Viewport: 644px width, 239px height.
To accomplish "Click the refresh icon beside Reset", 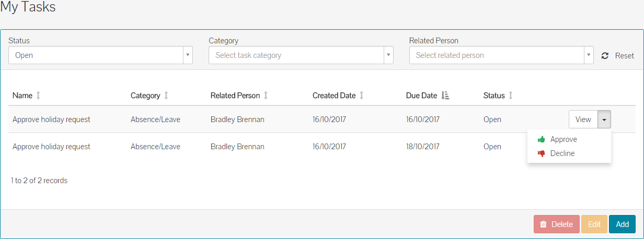I will pyautogui.click(x=605, y=56).
